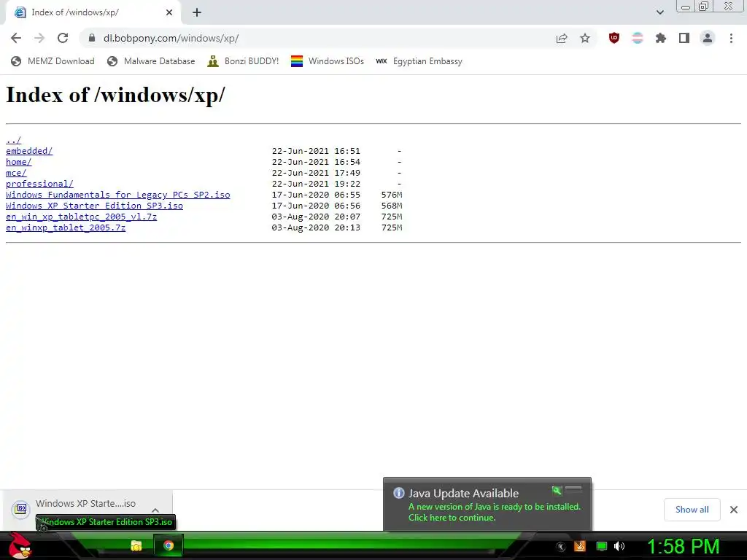
Task: View site information via the lock icon
Action: (x=92, y=38)
